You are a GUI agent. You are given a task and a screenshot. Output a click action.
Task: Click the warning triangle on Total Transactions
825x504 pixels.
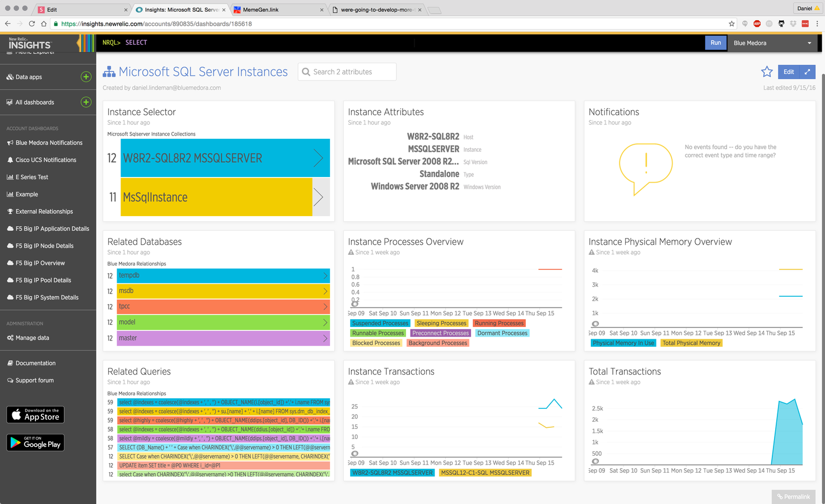[x=592, y=382]
